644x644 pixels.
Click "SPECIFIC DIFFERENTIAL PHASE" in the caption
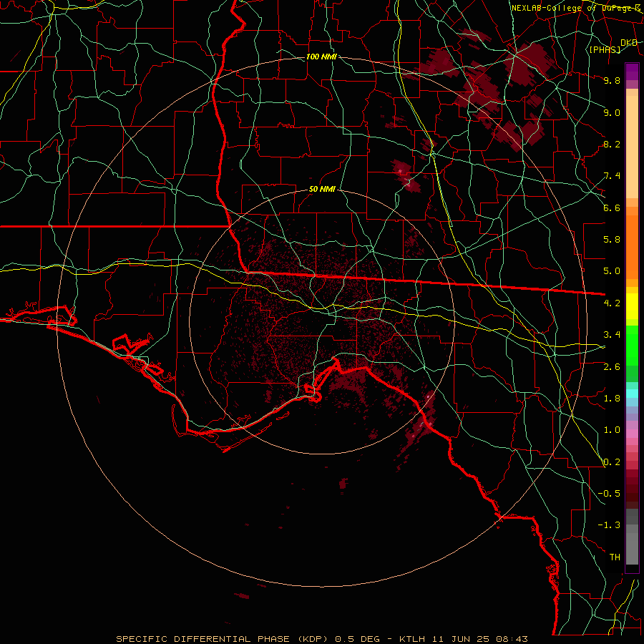(x=205, y=639)
